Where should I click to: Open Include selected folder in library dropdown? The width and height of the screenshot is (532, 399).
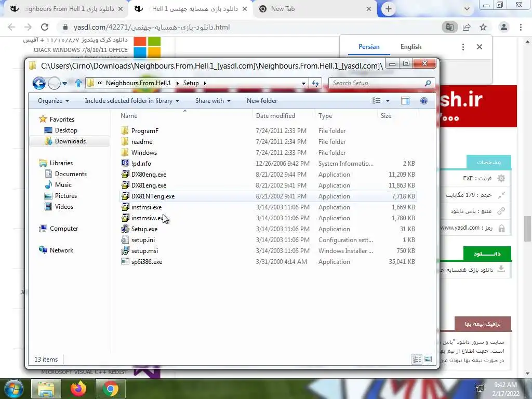pos(132,101)
